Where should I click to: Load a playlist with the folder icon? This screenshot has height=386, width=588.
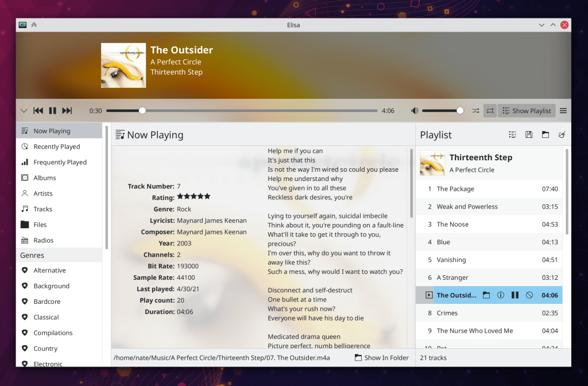546,134
